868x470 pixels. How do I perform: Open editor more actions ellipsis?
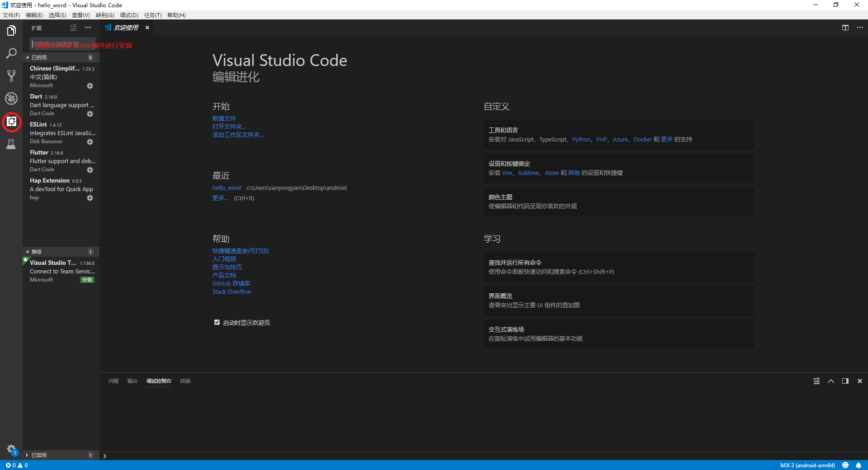860,28
